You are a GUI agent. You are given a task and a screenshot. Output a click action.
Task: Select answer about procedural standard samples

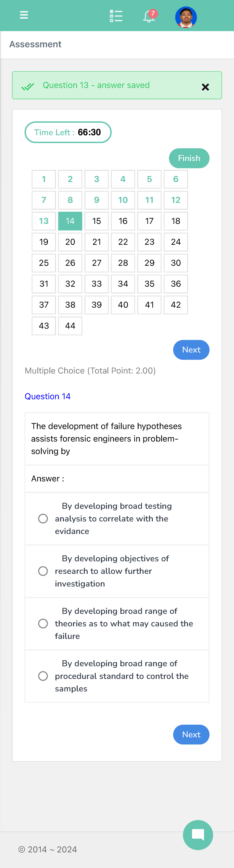pos(43,676)
